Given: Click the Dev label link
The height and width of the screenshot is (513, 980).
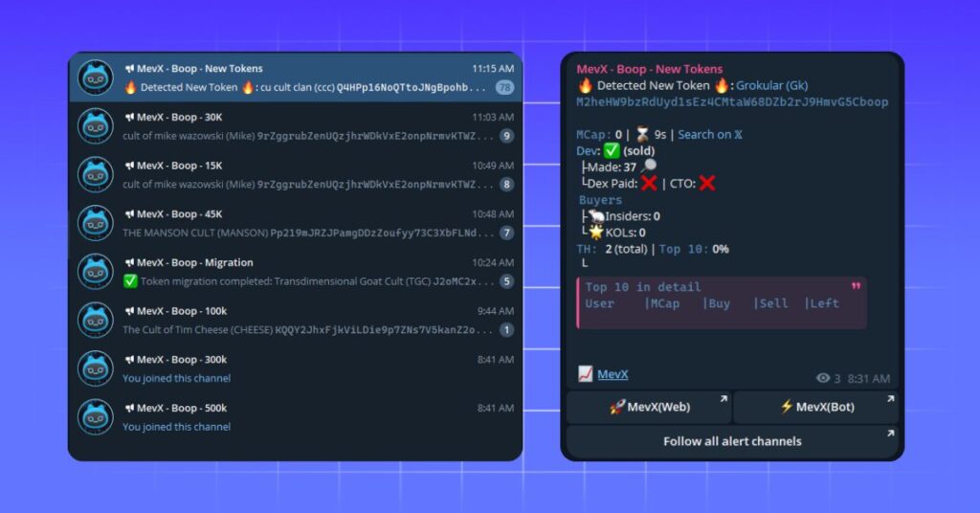Looking at the screenshot, I should point(589,150).
